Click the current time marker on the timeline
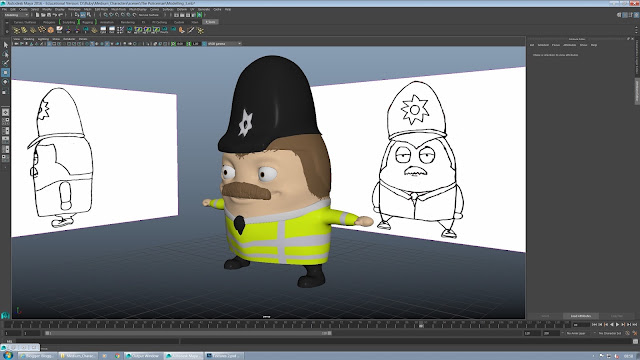The height and width of the screenshot is (360, 640). point(421,325)
